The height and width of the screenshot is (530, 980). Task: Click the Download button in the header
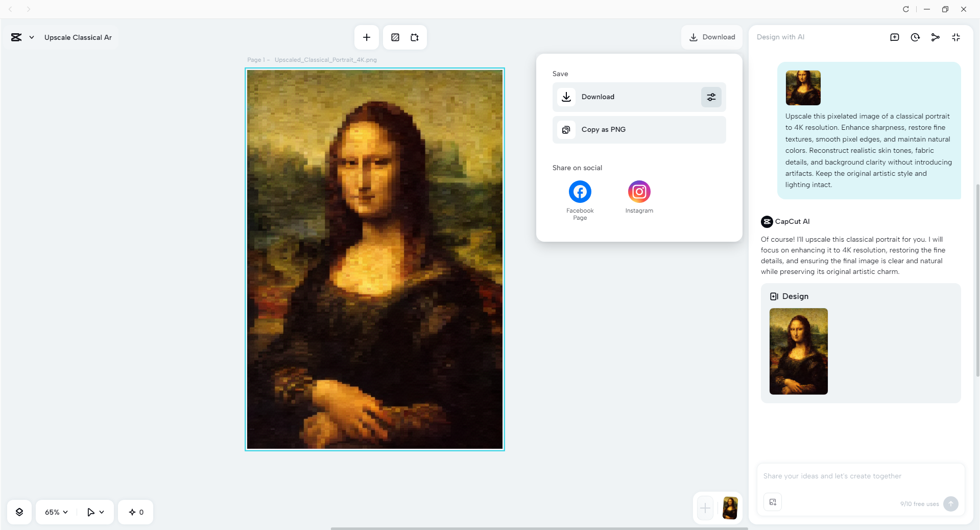711,37
